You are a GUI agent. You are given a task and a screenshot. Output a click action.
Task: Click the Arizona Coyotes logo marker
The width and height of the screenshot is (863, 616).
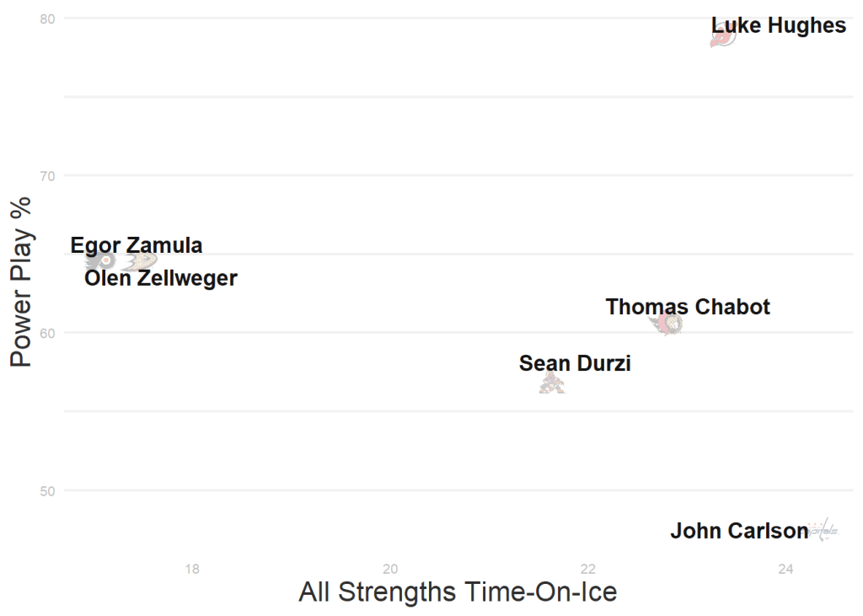(552, 384)
